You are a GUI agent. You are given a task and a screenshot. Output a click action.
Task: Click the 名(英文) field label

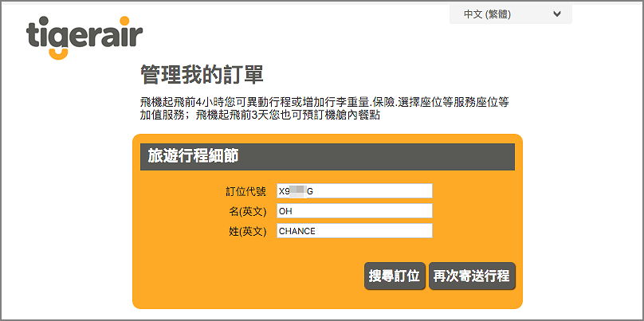click(x=248, y=211)
